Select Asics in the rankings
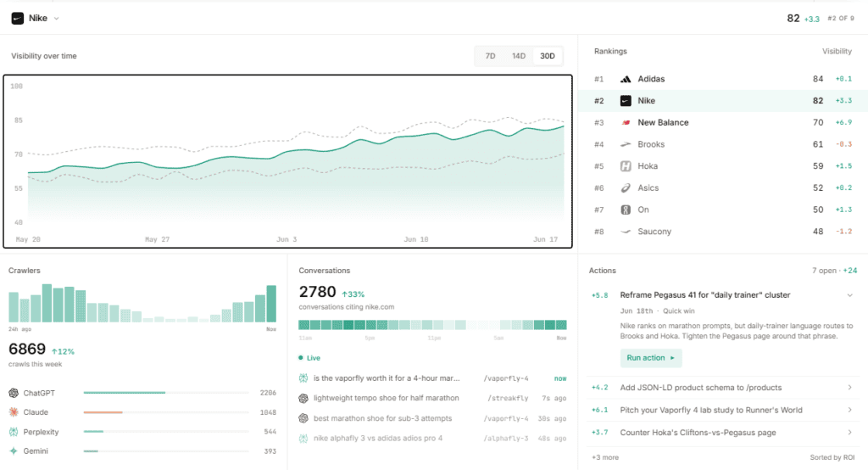868x470 pixels. click(723, 187)
